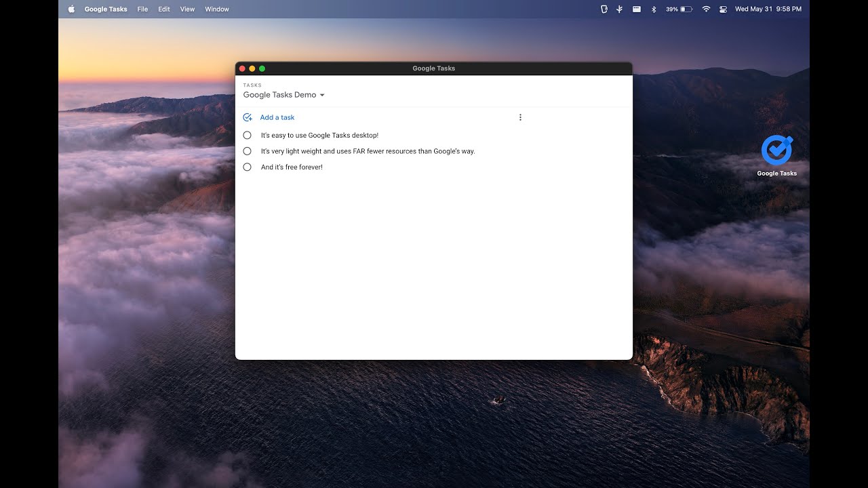
Task: Open the Edit menu
Action: point(164,9)
